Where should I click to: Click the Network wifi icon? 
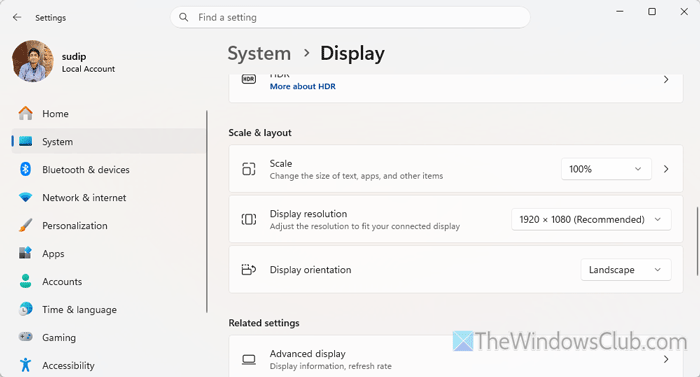(25, 197)
